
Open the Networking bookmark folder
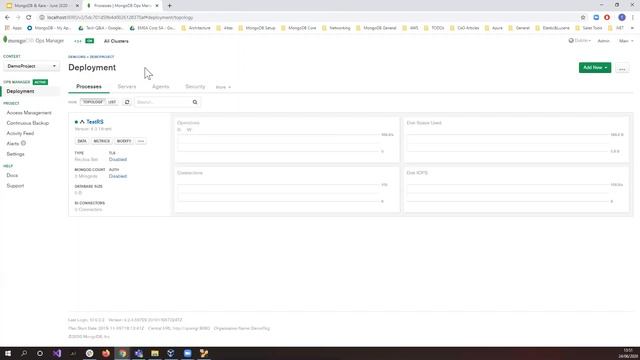click(336, 28)
